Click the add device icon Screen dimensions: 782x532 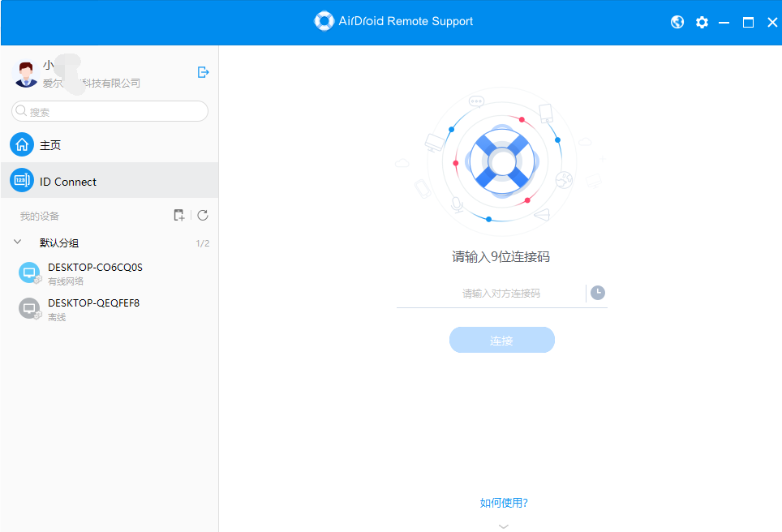[x=178, y=216]
